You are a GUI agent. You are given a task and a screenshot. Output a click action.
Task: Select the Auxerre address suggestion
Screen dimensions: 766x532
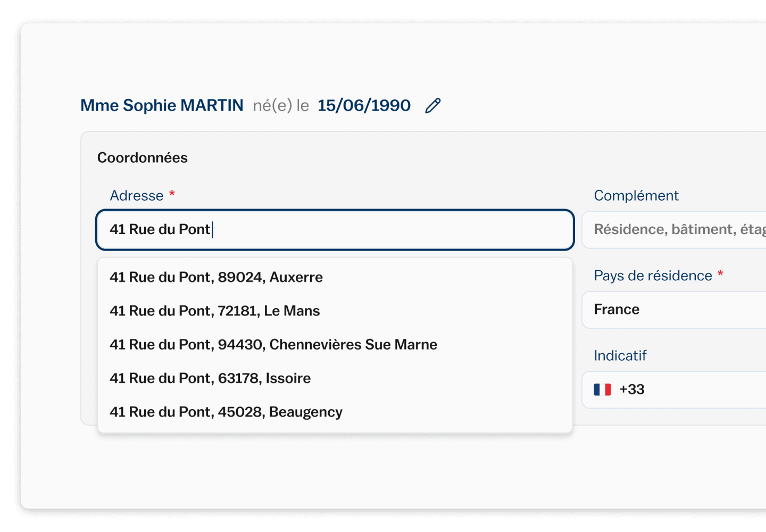pyautogui.click(x=216, y=277)
